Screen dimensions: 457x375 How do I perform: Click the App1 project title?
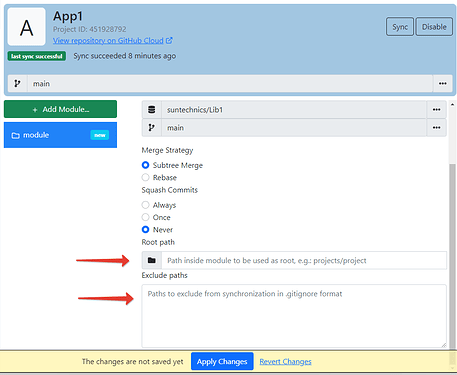(68, 16)
